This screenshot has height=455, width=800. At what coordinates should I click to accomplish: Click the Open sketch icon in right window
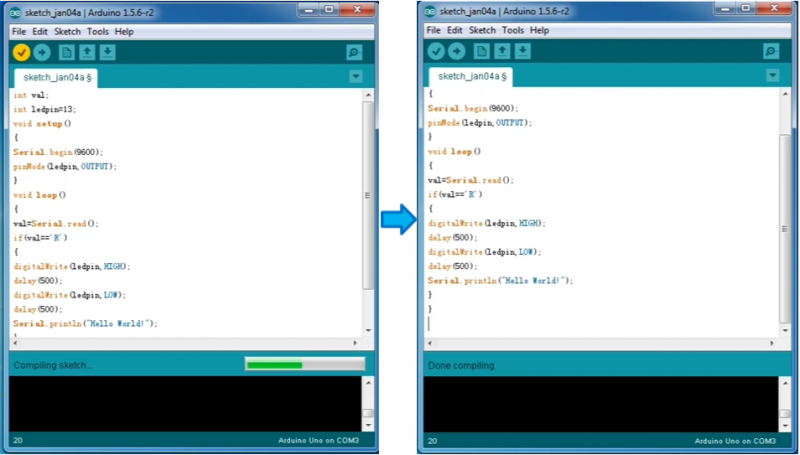pyautogui.click(x=503, y=51)
